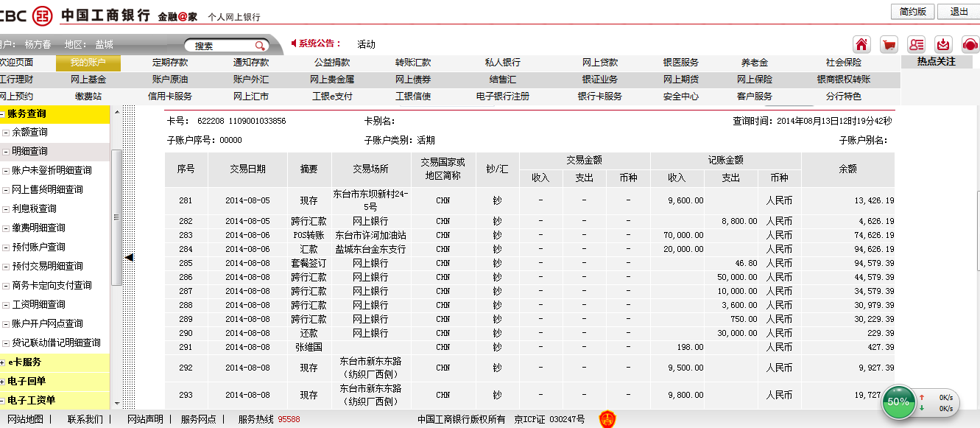Switch to 简约版 simple version
980x428 pixels.
912,12
